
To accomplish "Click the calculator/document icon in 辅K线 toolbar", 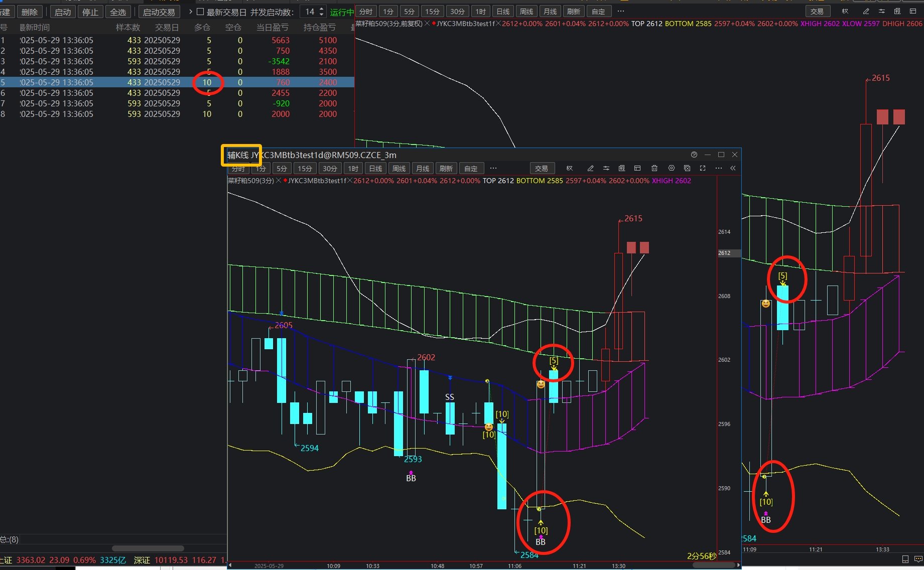I will [x=622, y=169].
